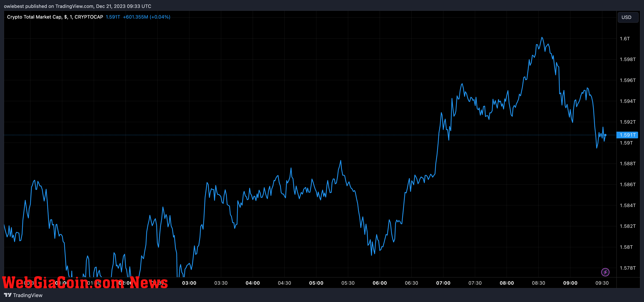Click the 1.591T current value in legend
Image resolution: width=644 pixels, height=302 pixels.
tap(113, 17)
